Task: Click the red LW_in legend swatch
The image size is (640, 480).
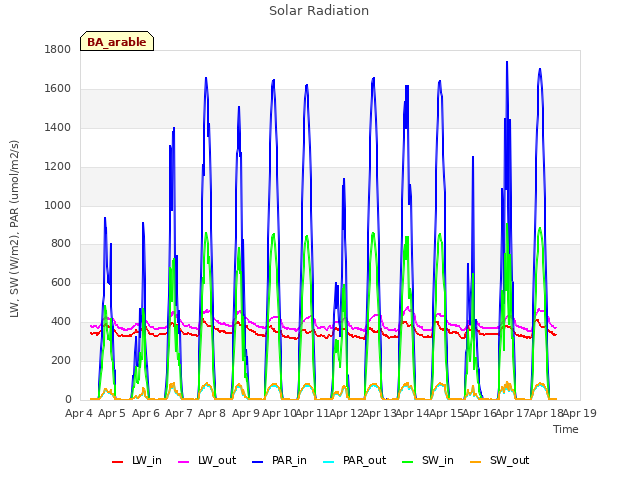Action: [x=118, y=462]
